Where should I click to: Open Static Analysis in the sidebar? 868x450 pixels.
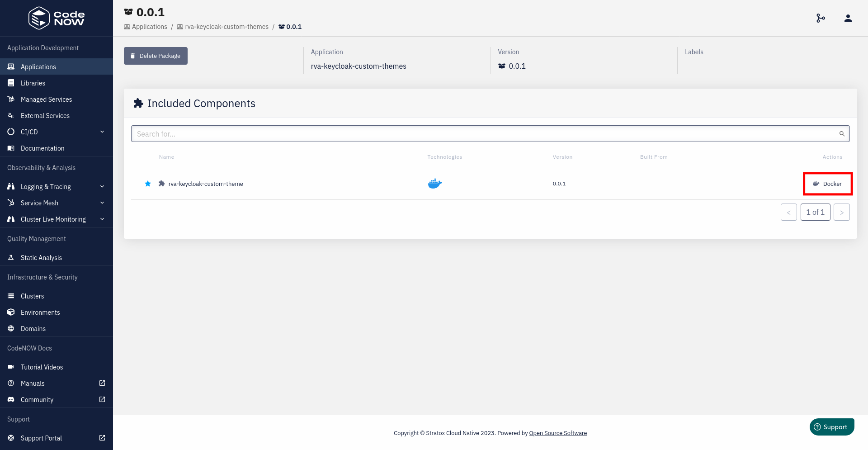57,257
